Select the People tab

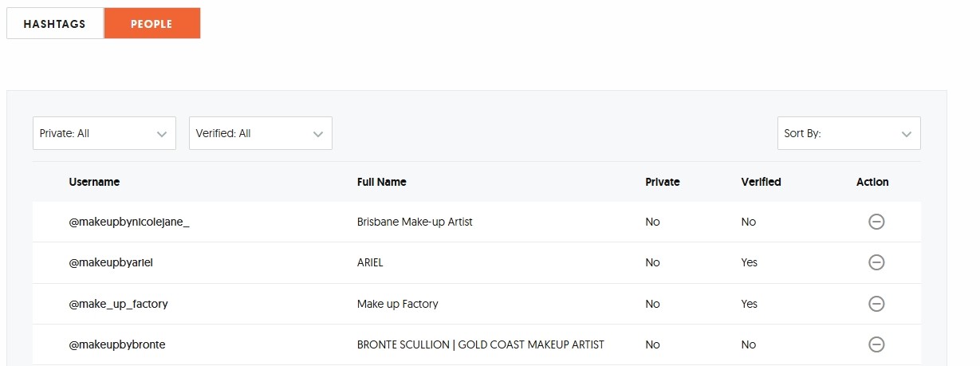[x=152, y=24]
